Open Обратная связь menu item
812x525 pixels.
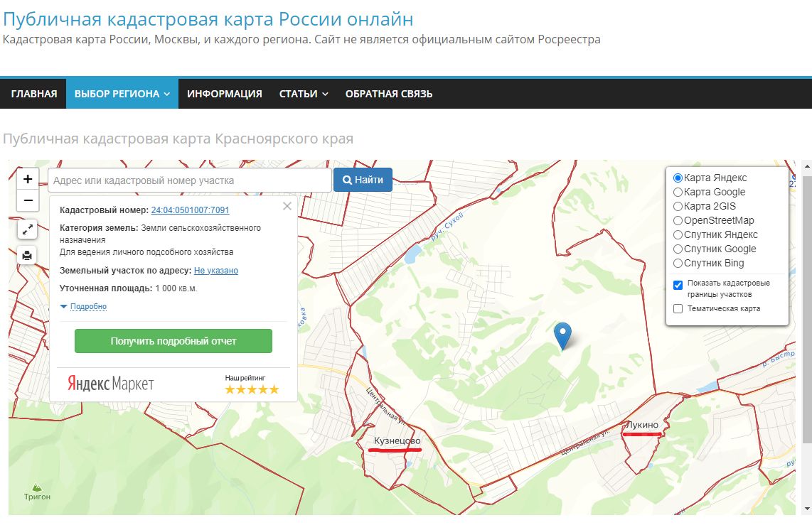coord(389,94)
